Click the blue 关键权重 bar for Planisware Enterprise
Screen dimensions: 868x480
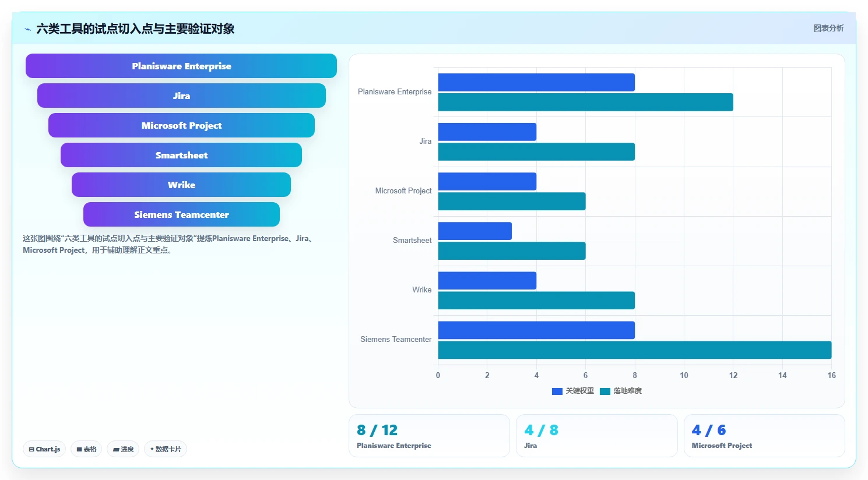tap(536, 82)
